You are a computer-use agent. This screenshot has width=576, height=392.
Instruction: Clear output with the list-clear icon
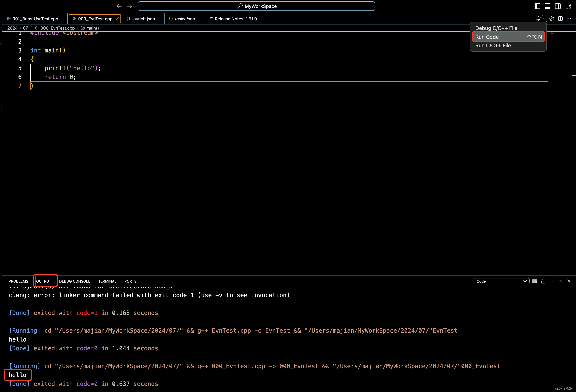535,281
